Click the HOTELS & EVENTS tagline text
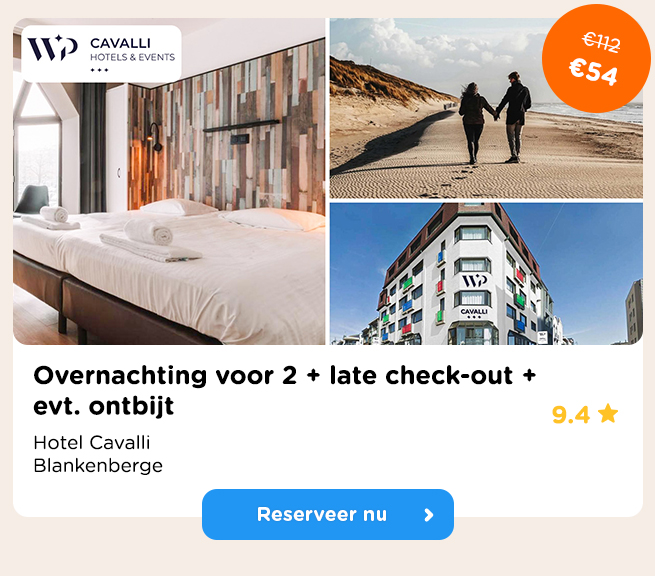 click(132, 57)
